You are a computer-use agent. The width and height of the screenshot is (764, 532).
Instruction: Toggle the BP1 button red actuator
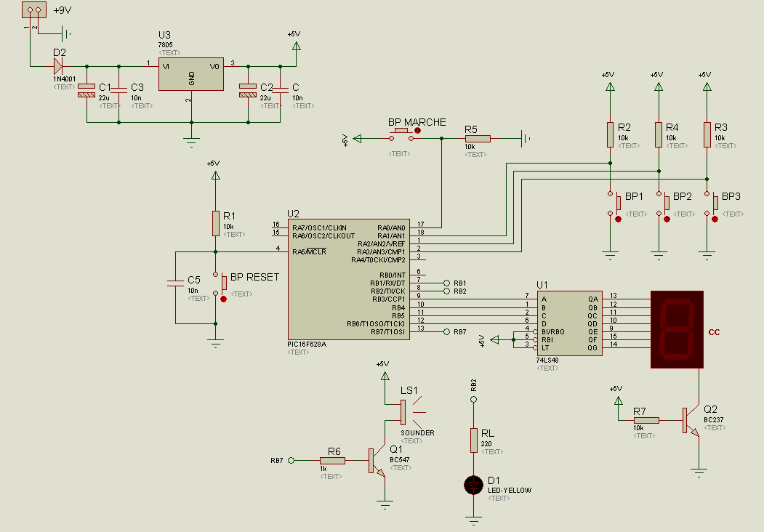coord(619,219)
